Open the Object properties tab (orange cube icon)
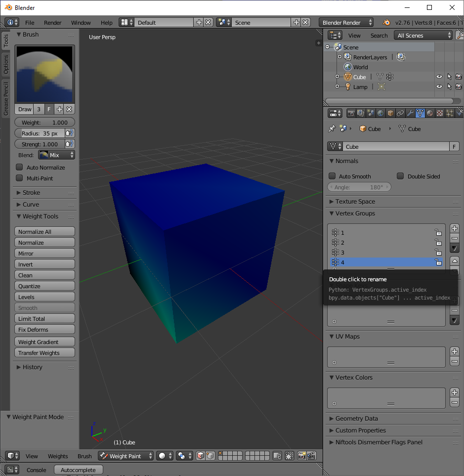Image resolution: width=464 pixels, height=476 pixels. pyautogui.click(x=390, y=113)
